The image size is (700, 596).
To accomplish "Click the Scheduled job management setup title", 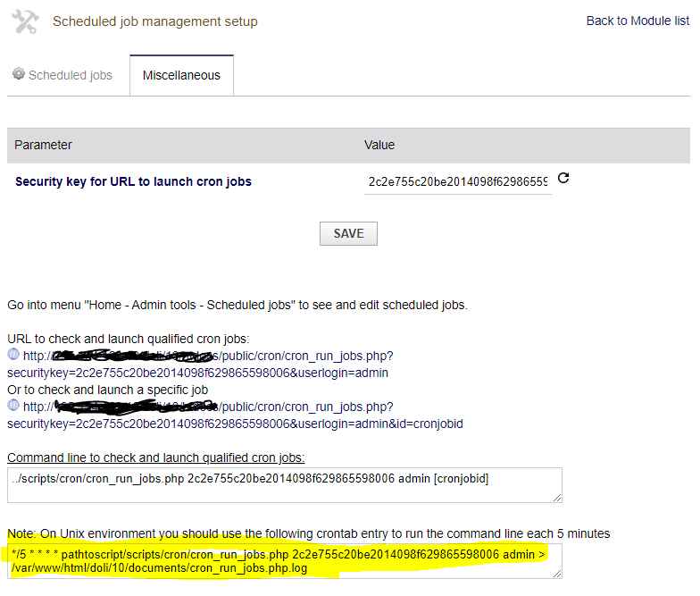I will point(154,21).
